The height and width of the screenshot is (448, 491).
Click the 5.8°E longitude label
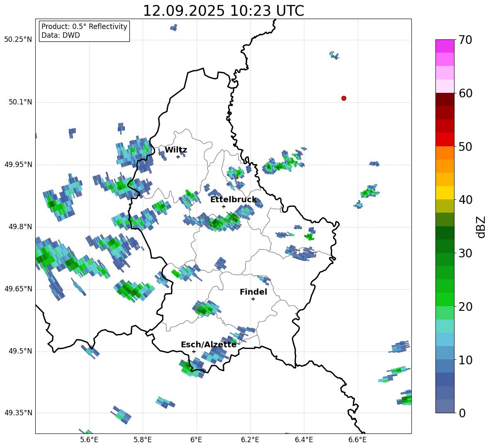143,440
